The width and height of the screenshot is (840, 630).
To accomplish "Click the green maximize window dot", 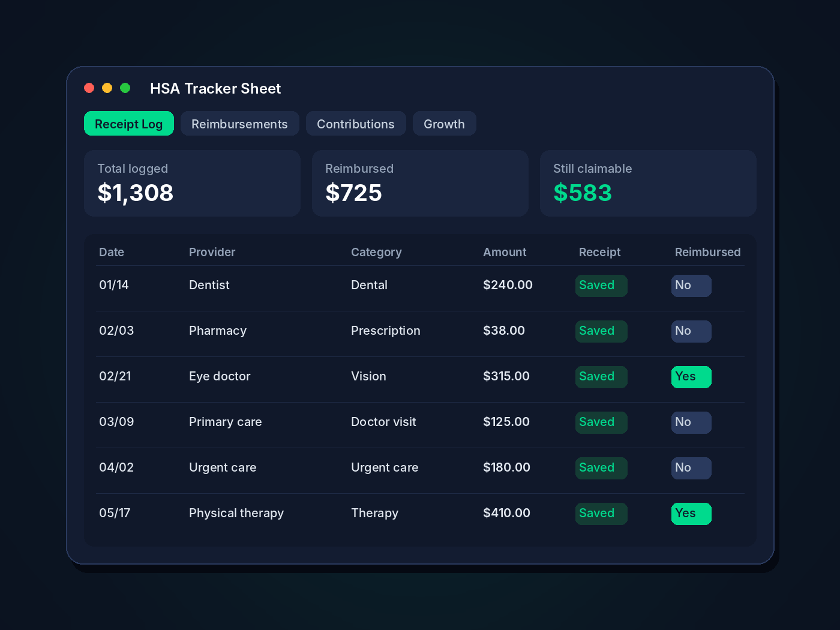I will tap(125, 88).
